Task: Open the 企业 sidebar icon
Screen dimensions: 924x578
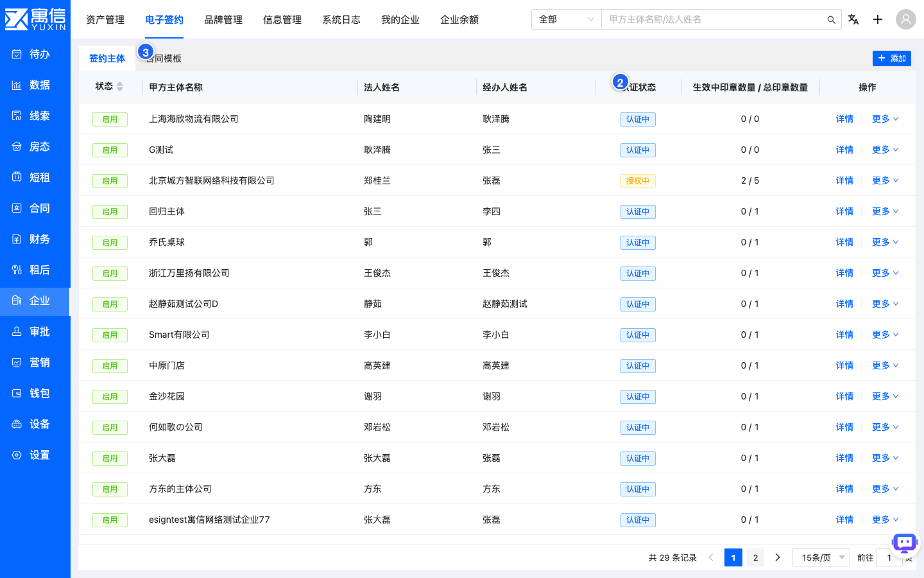Action: (x=17, y=301)
